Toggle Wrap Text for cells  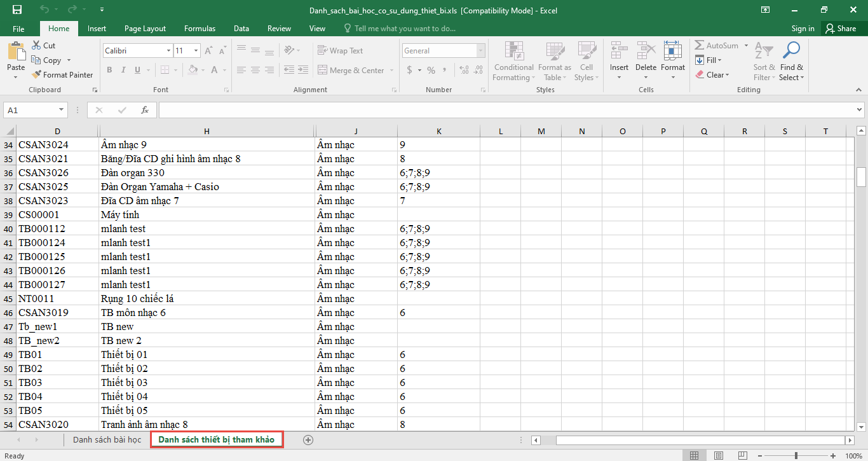point(340,51)
